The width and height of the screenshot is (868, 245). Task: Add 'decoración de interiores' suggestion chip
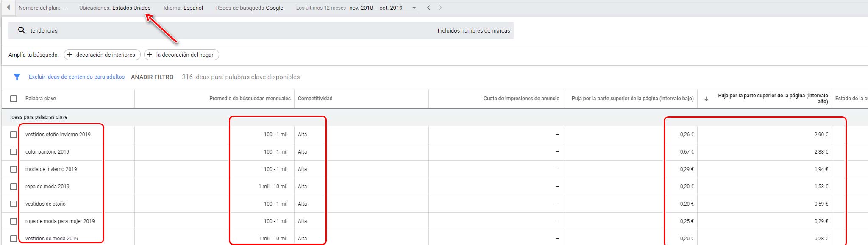(101, 55)
